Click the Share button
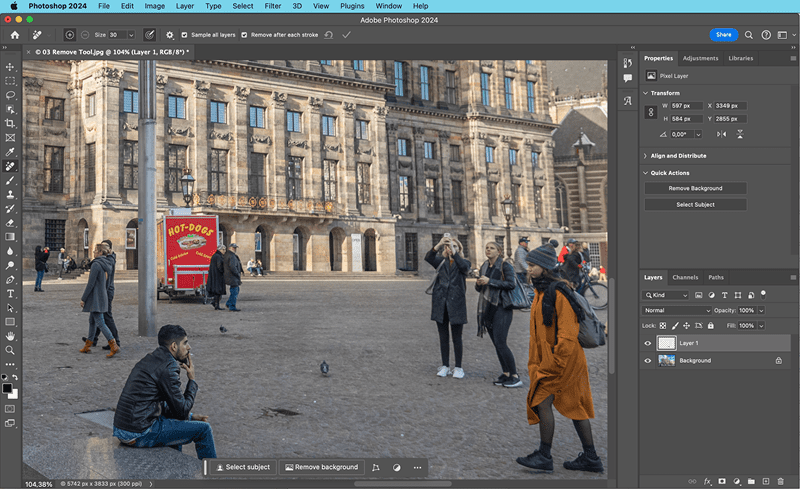Image resolution: width=800 pixels, height=489 pixels. pos(723,35)
